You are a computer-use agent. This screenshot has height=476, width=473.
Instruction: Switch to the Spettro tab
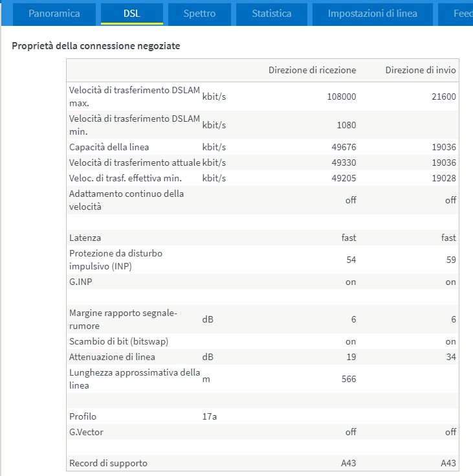[x=199, y=14]
